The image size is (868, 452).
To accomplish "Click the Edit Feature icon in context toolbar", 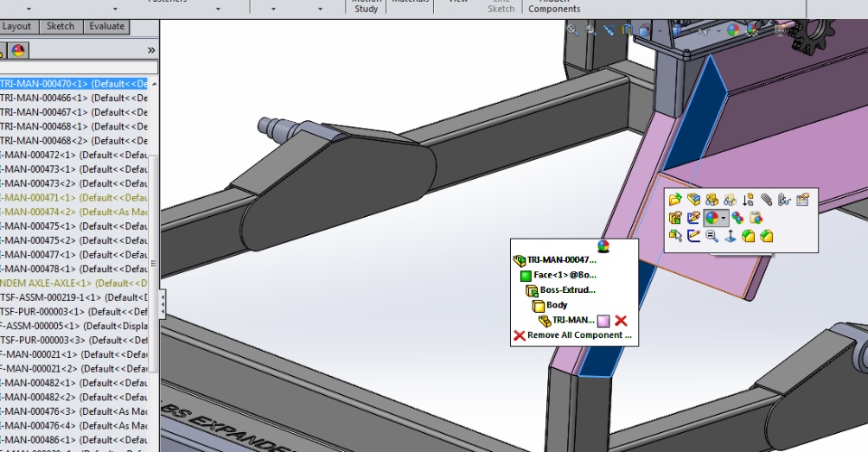I will (x=675, y=218).
